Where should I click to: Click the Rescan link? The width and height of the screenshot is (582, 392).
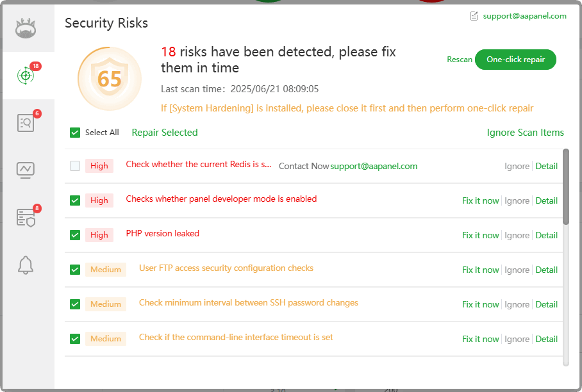click(460, 60)
